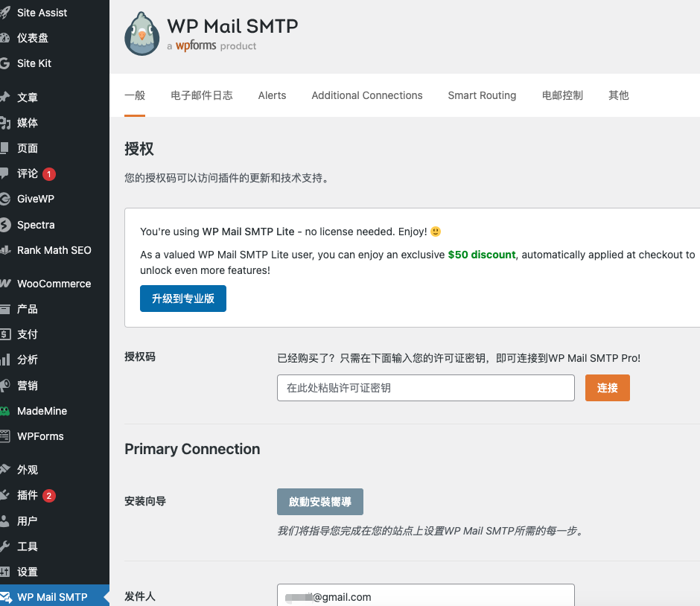Open the 插件 plugins menu item
The image size is (700, 606).
click(x=28, y=495)
